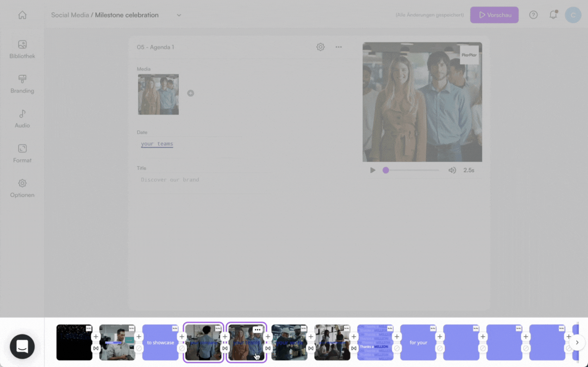The height and width of the screenshot is (367, 588).
Task: Open the Bibliothek library panel
Action: [22, 49]
